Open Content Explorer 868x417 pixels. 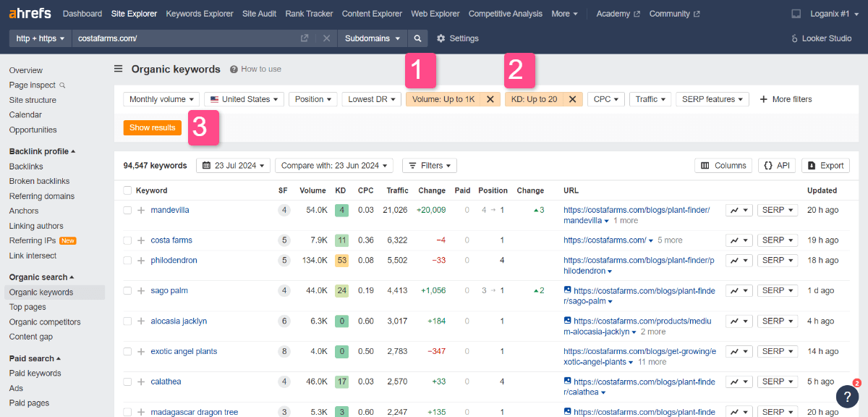coord(372,14)
